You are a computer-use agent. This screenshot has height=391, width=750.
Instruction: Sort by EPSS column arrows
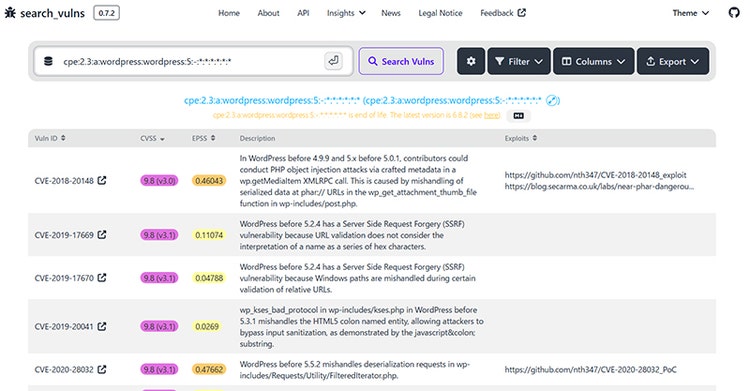point(213,138)
